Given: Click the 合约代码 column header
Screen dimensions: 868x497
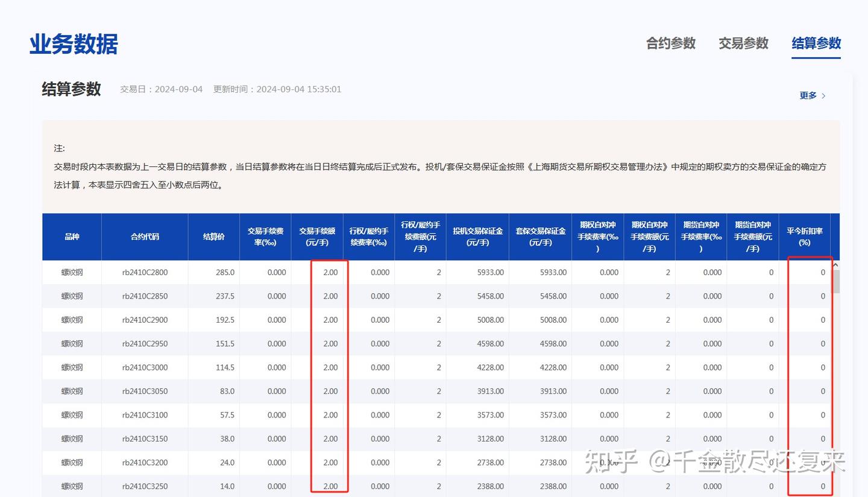Looking at the screenshot, I should click(x=145, y=236).
